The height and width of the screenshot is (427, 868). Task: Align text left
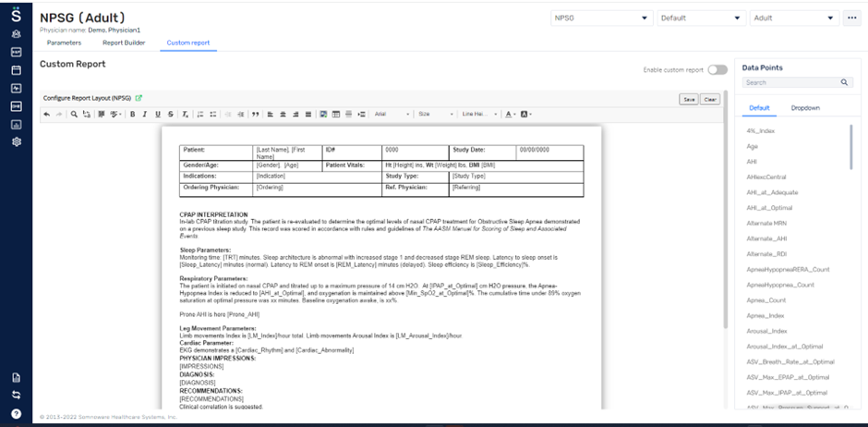coord(271,114)
